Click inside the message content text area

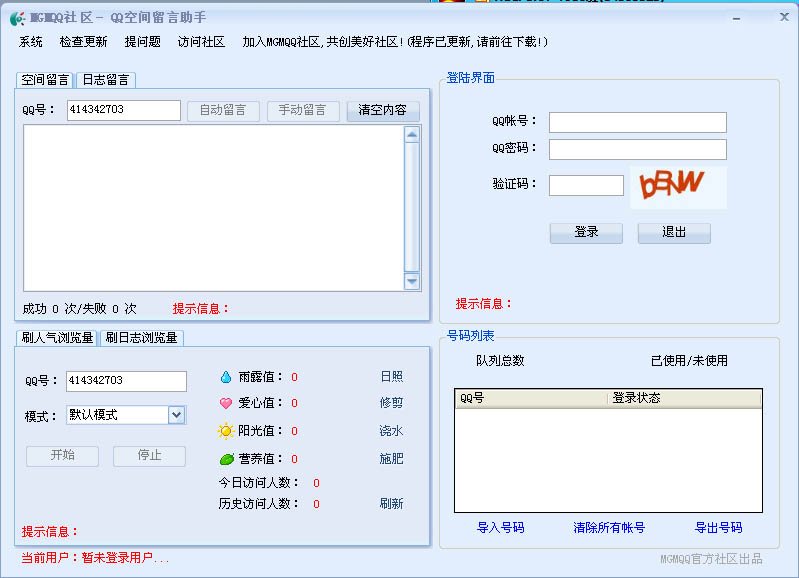214,208
